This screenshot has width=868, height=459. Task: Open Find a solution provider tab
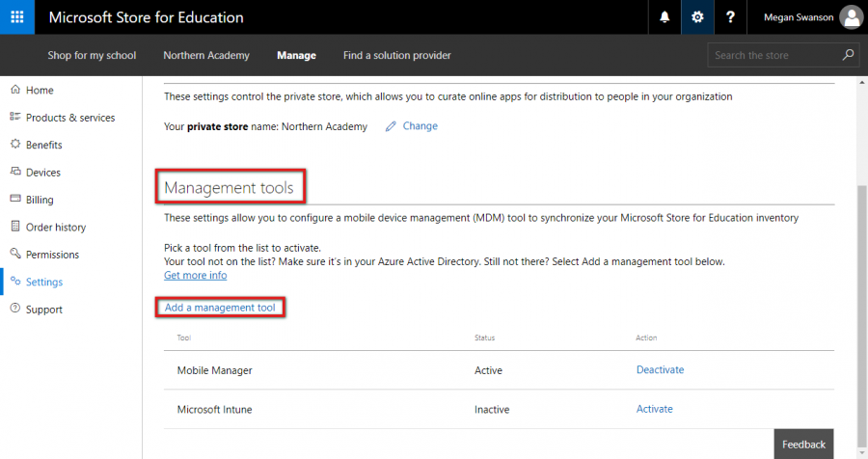click(x=397, y=55)
